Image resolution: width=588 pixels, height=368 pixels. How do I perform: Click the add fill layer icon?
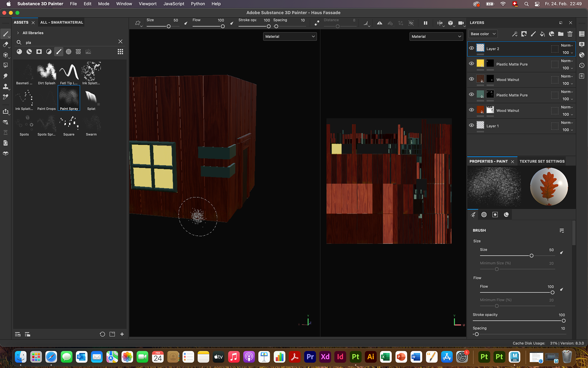542,34
